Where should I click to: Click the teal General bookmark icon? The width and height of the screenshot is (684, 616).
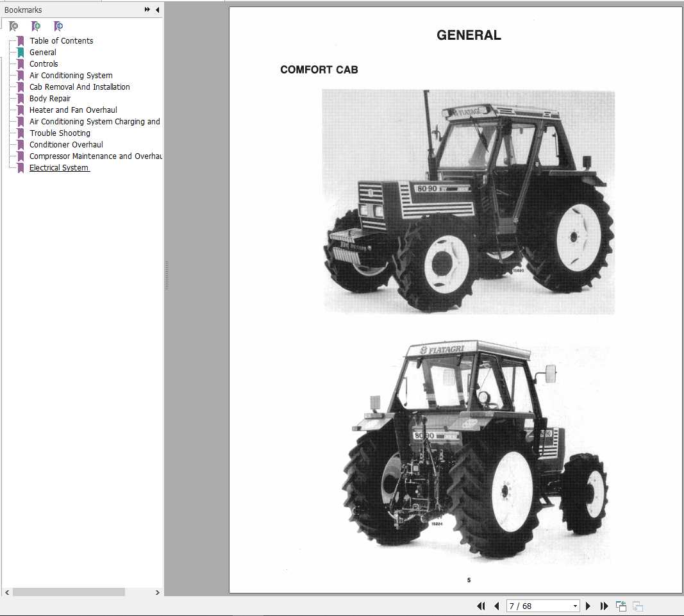point(21,53)
